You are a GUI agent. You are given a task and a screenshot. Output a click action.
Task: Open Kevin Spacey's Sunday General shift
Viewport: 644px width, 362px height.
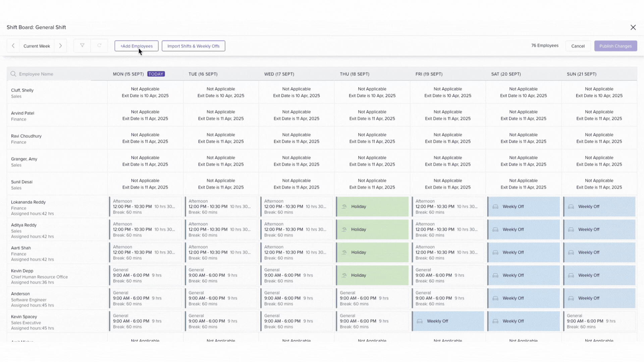pyautogui.click(x=599, y=321)
